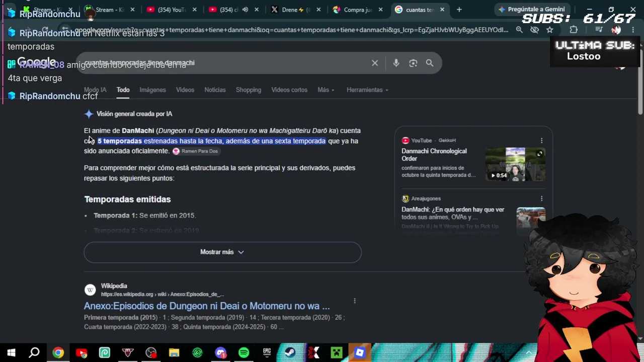This screenshot has height=362, width=644.
Task: Switch to the Videos results tab
Action: (185, 89)
